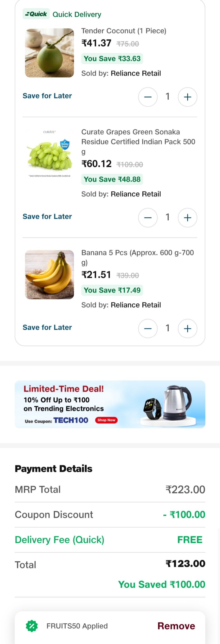Viewport: 220px width, 644px height.
Task: Increase Banana 5 Pcs quantity
Action: click(x=187, y=329)
